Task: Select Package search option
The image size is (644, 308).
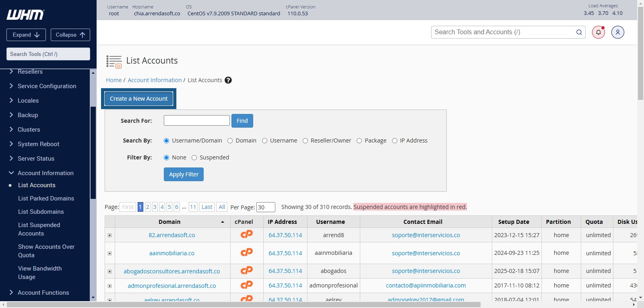Action: point(359,141)
